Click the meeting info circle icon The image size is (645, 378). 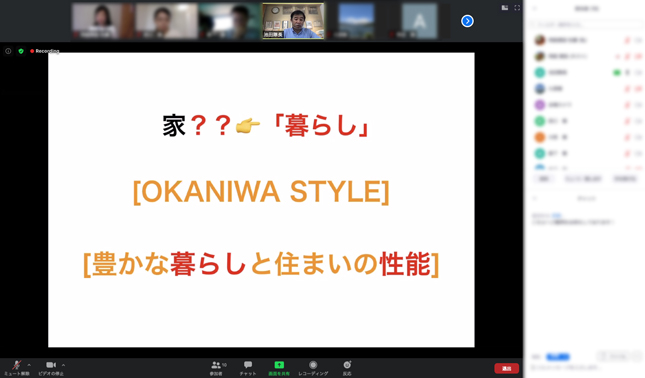[x=8, y=51]
